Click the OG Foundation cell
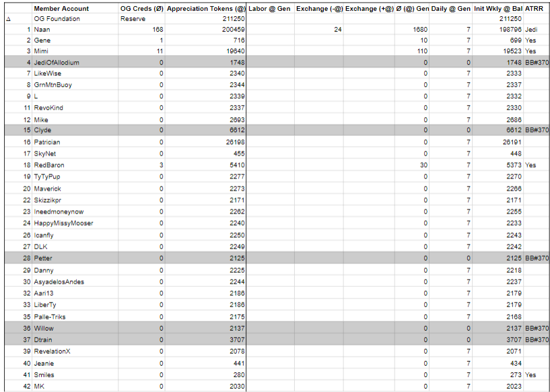 75,19
